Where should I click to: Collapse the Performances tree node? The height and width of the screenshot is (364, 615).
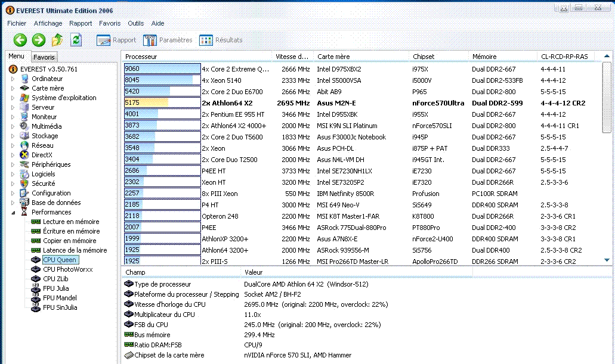coord(13,212)
